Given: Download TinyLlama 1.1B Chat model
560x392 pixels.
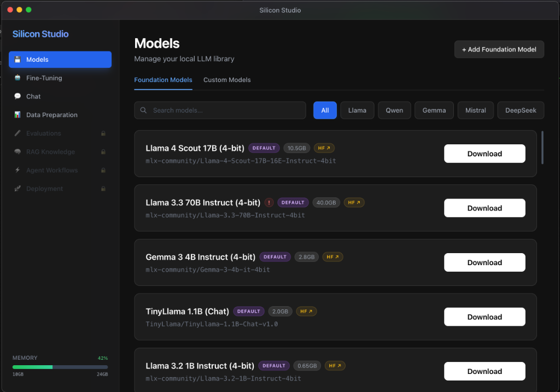Looking at the screenshot, I should coord(485,317).
